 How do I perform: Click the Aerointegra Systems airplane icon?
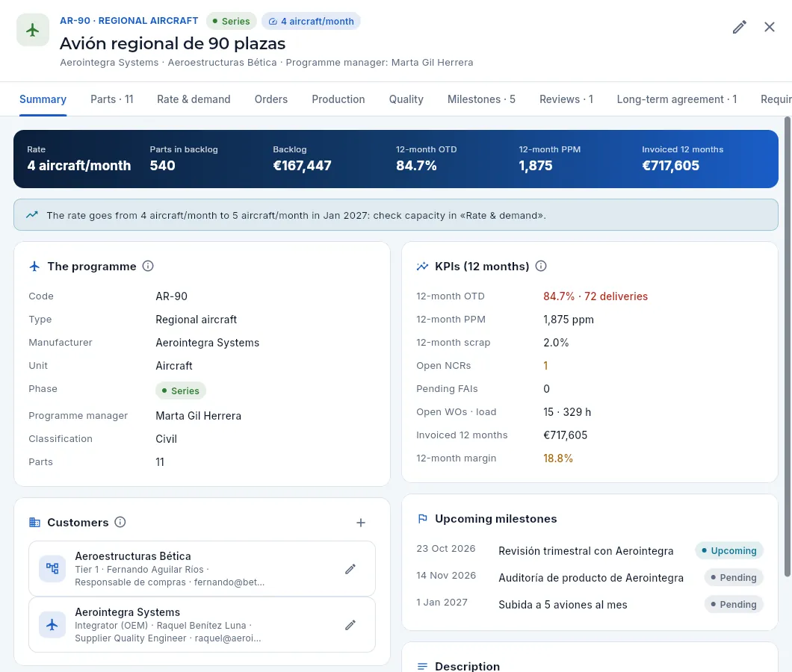click(52, 625)
